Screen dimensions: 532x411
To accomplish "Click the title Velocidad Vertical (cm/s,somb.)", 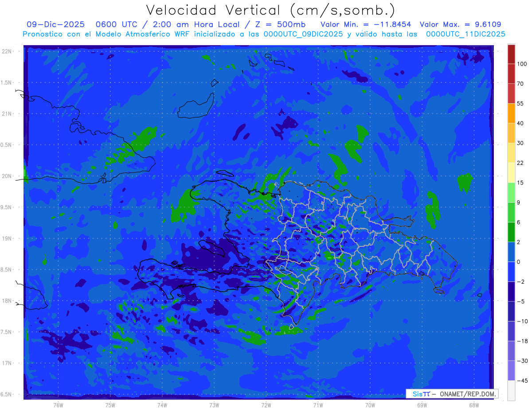I will click(271, 10).
